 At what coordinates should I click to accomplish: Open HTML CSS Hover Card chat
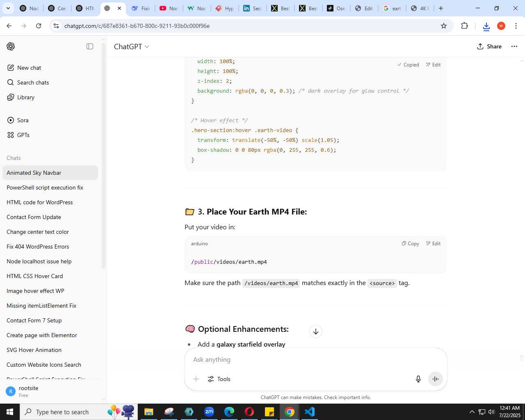click(50, 276)
